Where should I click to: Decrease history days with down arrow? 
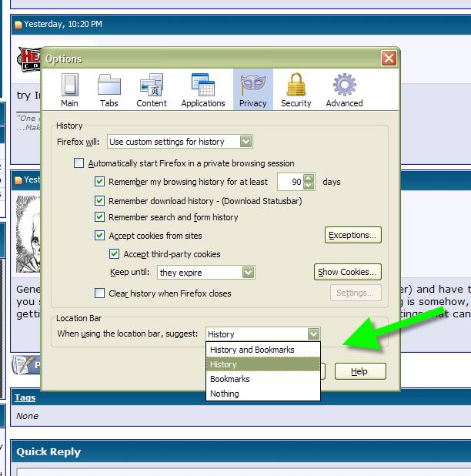point(309,186)
